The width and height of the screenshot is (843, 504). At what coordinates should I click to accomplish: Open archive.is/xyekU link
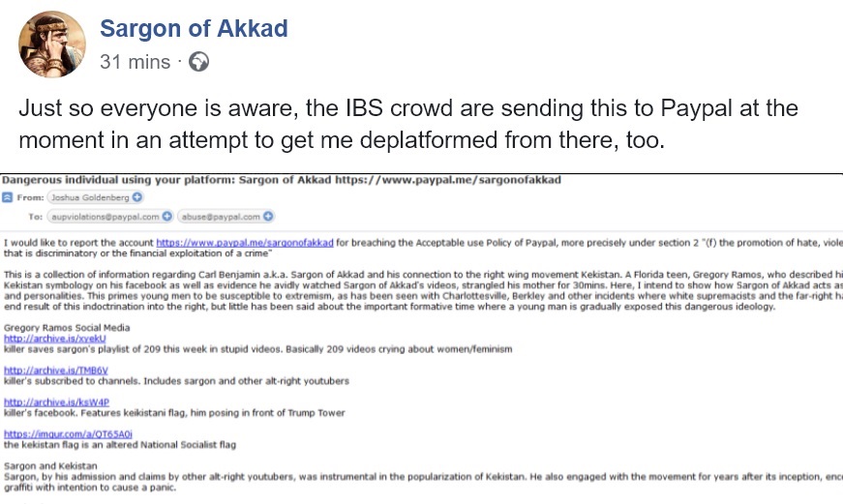pyautogui.click(x=55, y=339)
